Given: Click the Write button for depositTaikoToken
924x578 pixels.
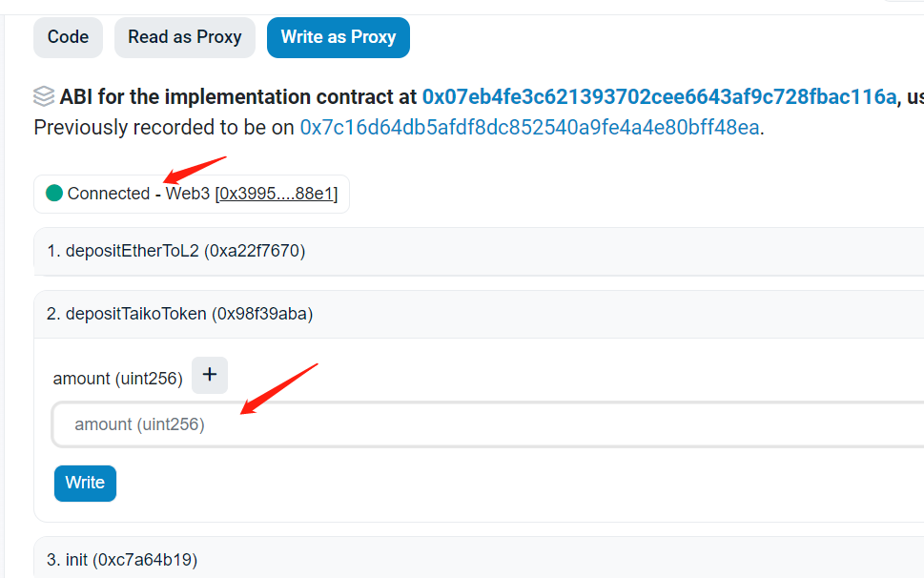Looking at the screenshot, I should [86, 484].
